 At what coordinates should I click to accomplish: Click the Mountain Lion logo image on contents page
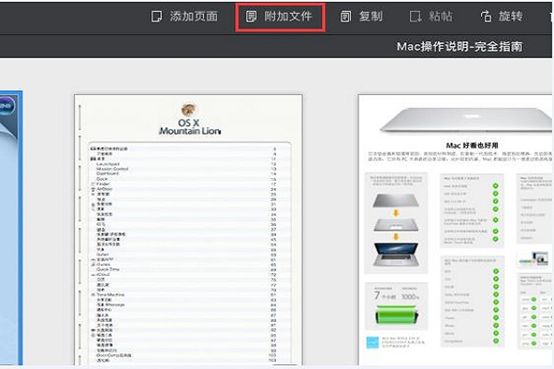click(189, 110)
